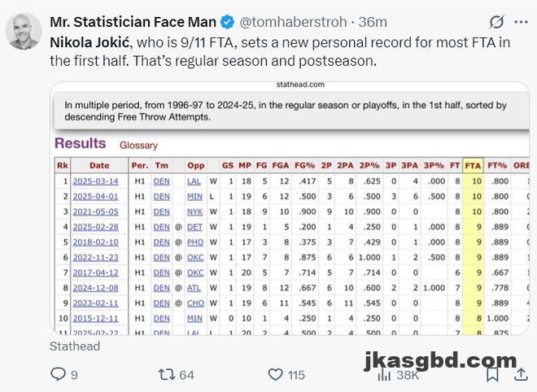Open the reply comment icon

(58, 374)
